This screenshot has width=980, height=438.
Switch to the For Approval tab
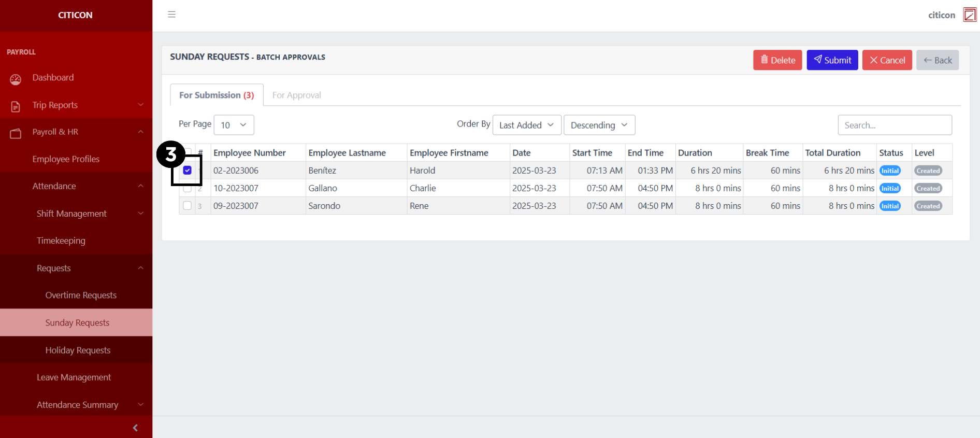click(296, 95)
